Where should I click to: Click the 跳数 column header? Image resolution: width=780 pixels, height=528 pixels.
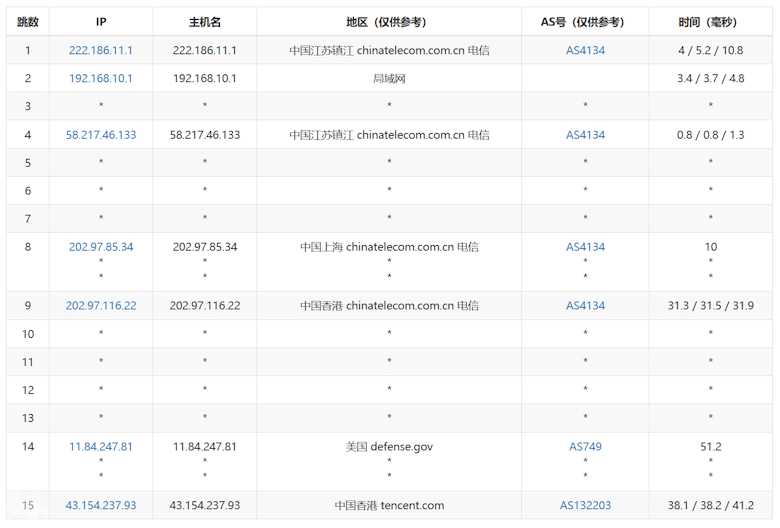coord(28,21)
